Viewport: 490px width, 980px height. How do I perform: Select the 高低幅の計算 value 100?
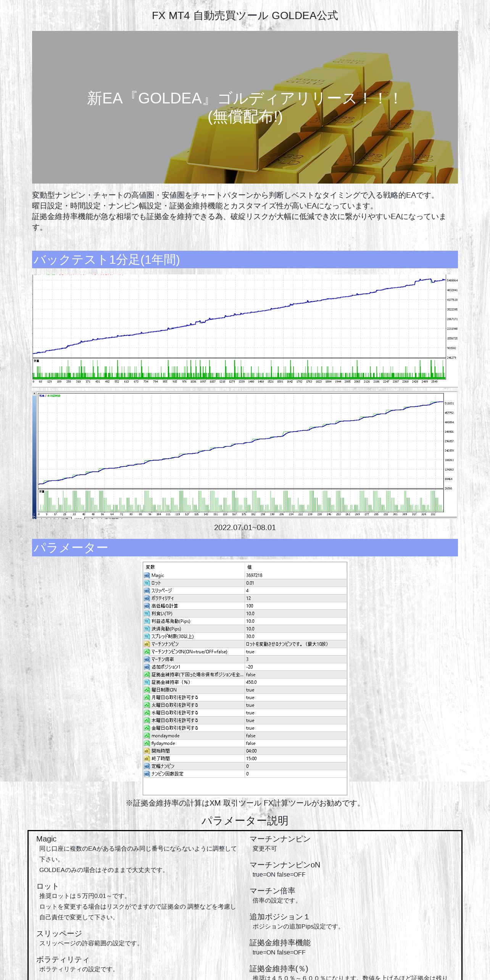point(250,606)
